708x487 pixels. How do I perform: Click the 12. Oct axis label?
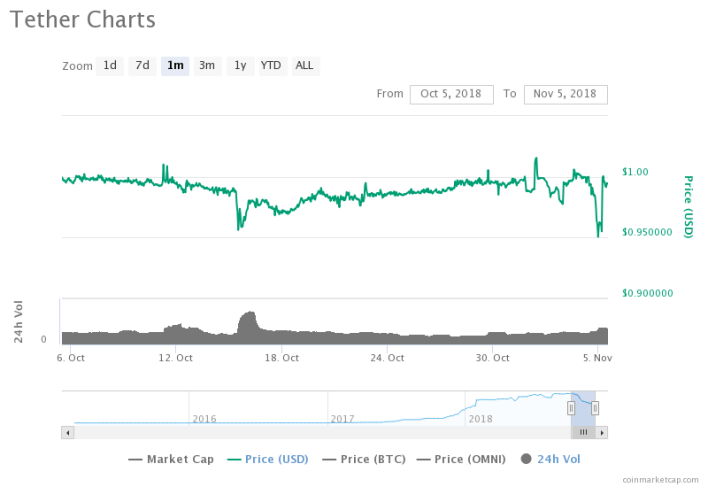[176, 358]
